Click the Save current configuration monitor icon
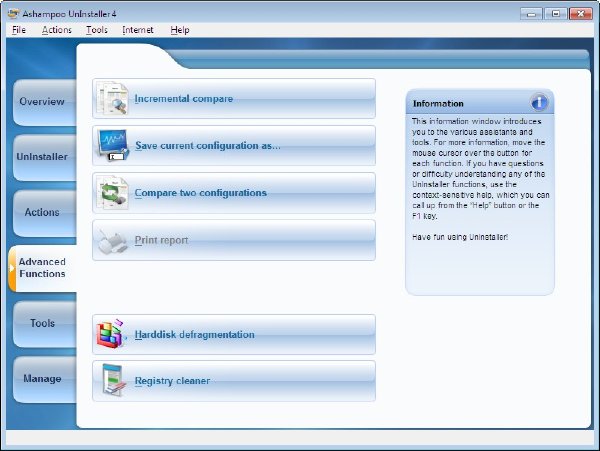 pyautogui.click(x=113, y=145)
